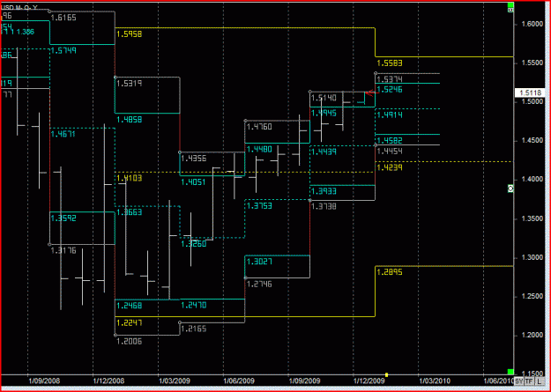The width and height of the screenshot is (551, 392).
Task: Click the current price tag 1.5118
Action: click(x=530, y=93)
